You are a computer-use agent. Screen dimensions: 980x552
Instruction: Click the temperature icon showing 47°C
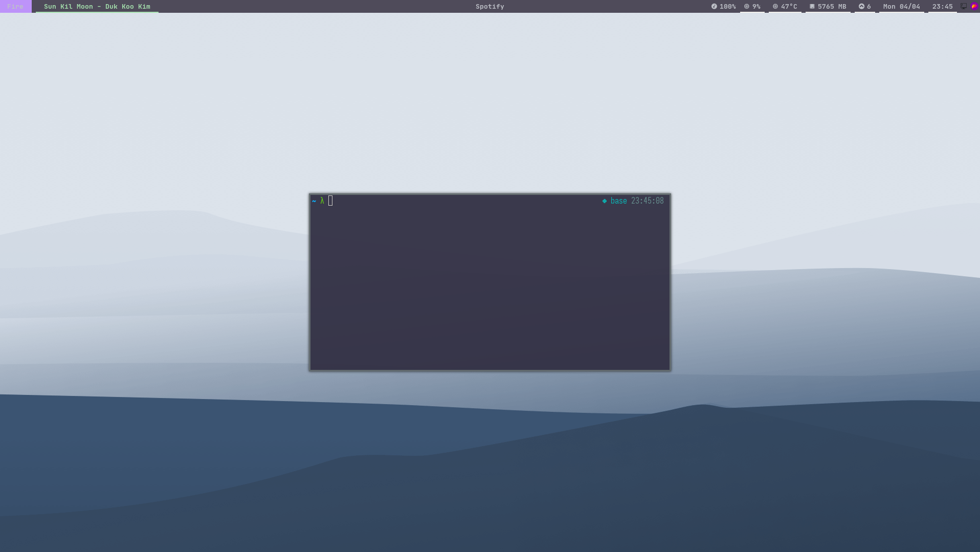click(775, 6)
